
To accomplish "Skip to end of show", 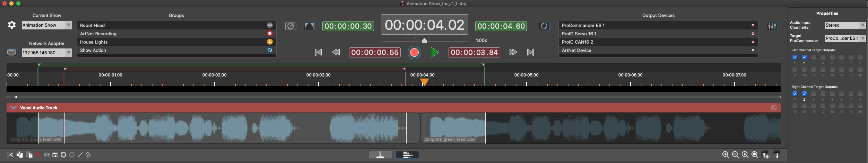I will pyautogui.click(x=530, y=52).
